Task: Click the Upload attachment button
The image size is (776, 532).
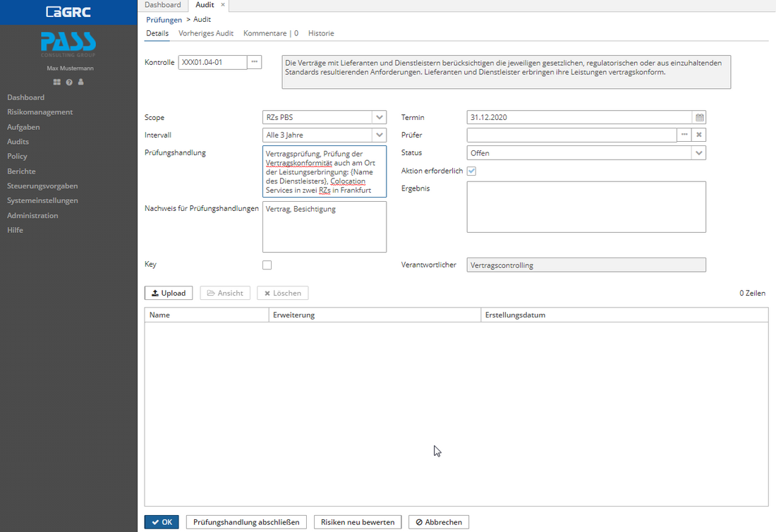Action: click(x=169, y=293)
